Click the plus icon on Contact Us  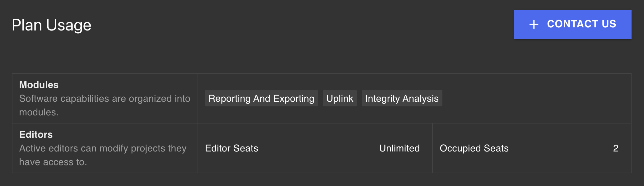pos(534,24)
